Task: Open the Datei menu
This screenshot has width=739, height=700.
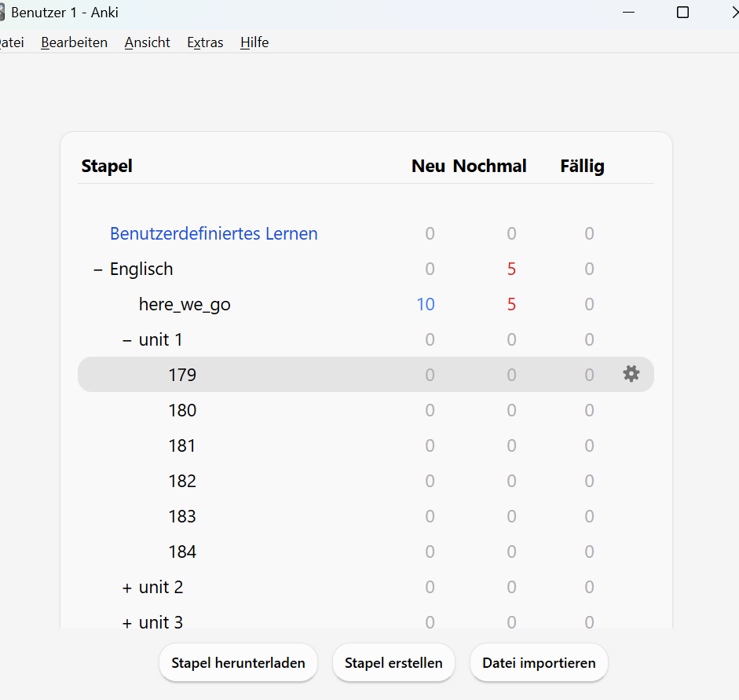Action: tap(11, 42)
